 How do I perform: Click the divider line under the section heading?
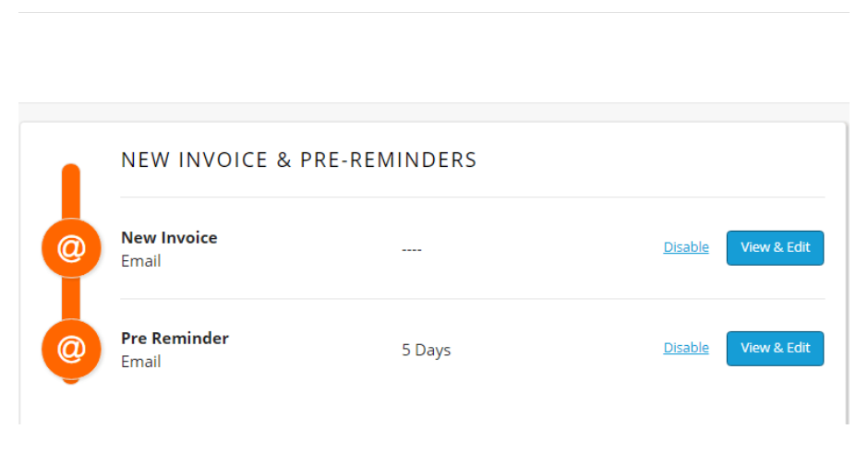(473, 197)
